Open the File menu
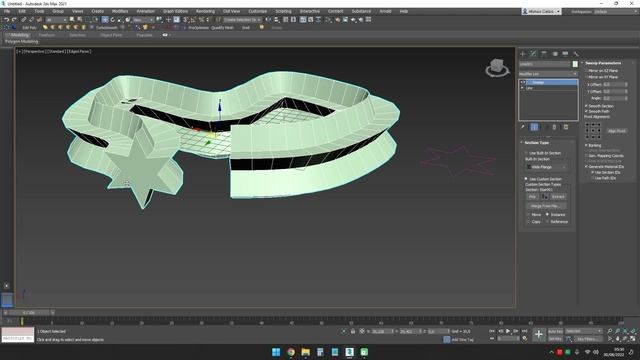Viewport: 640px width, 360px height. pyautogui.click(x=7, y=11)
